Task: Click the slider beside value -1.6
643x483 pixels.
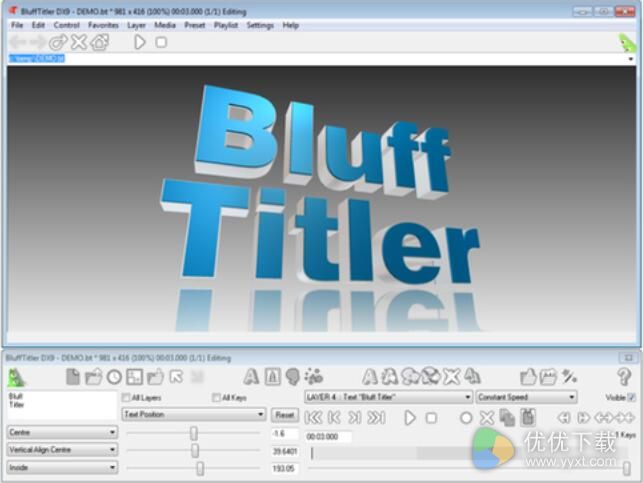Action: click(194, 433)
